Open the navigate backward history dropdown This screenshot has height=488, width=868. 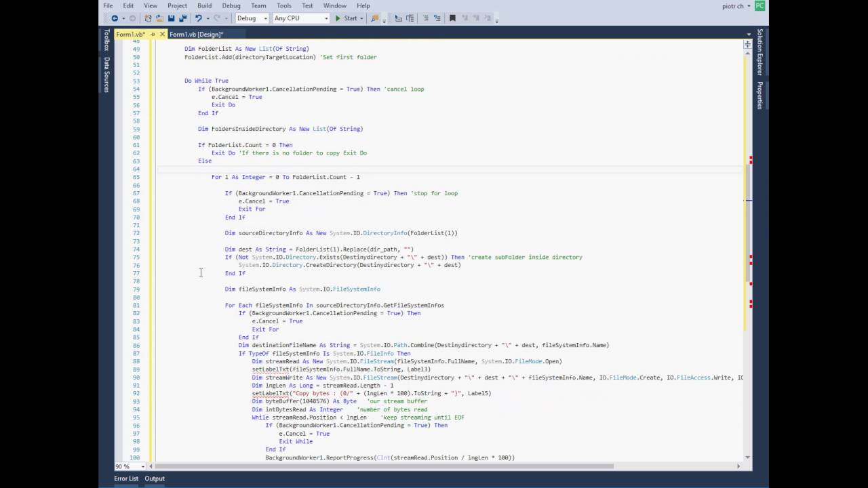point(123,18)
